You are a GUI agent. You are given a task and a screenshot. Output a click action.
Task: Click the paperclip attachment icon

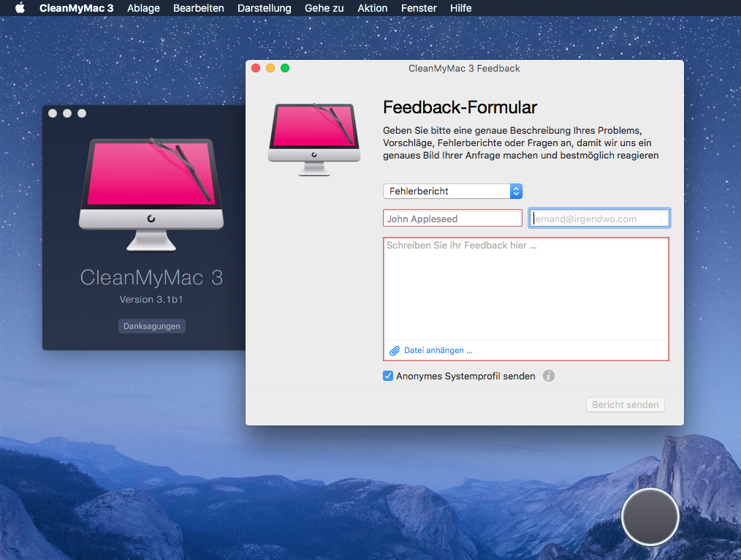(x=394, y=351)
